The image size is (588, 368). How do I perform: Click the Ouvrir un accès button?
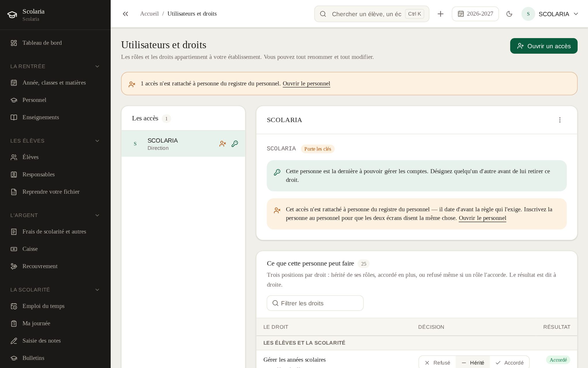point(544,46)
